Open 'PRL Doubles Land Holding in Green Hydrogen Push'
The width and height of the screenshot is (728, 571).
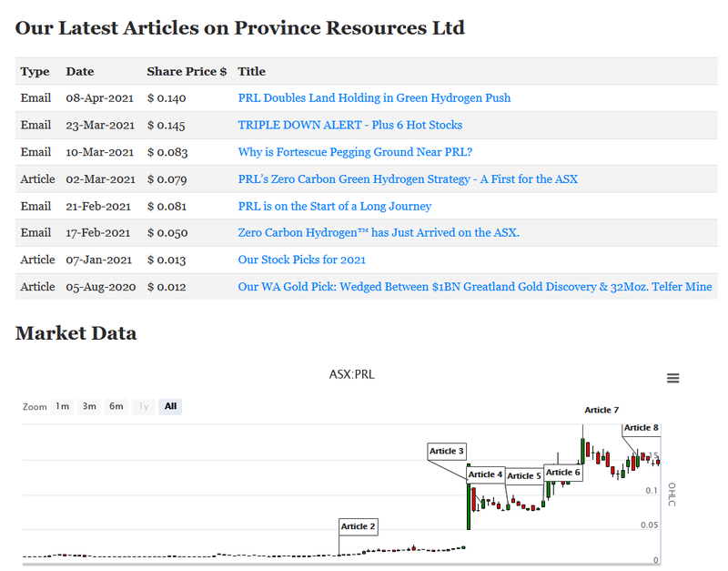click(374, 98)
